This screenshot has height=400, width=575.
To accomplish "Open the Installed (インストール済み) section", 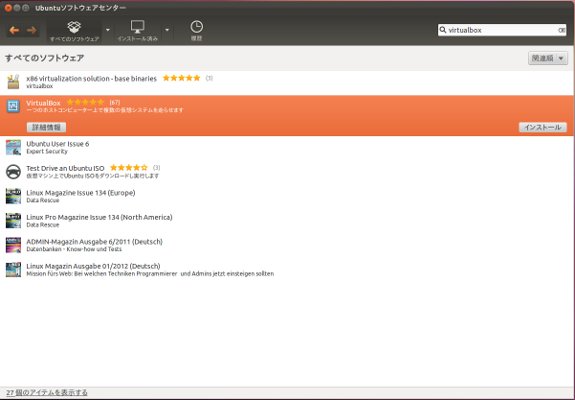I will [x=138, y=31].
